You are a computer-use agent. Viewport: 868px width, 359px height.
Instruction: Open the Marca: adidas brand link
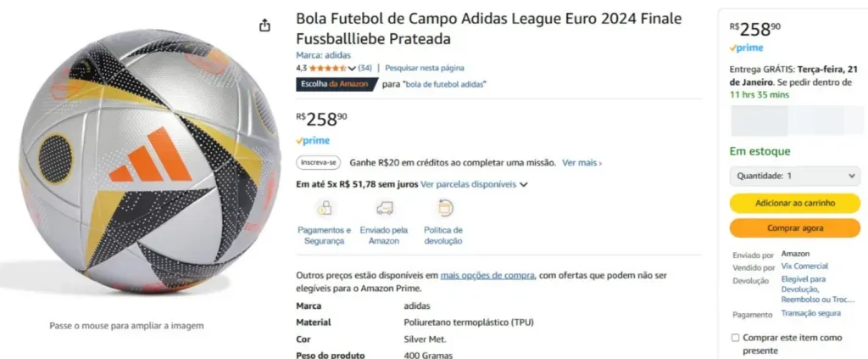(323, 55)
